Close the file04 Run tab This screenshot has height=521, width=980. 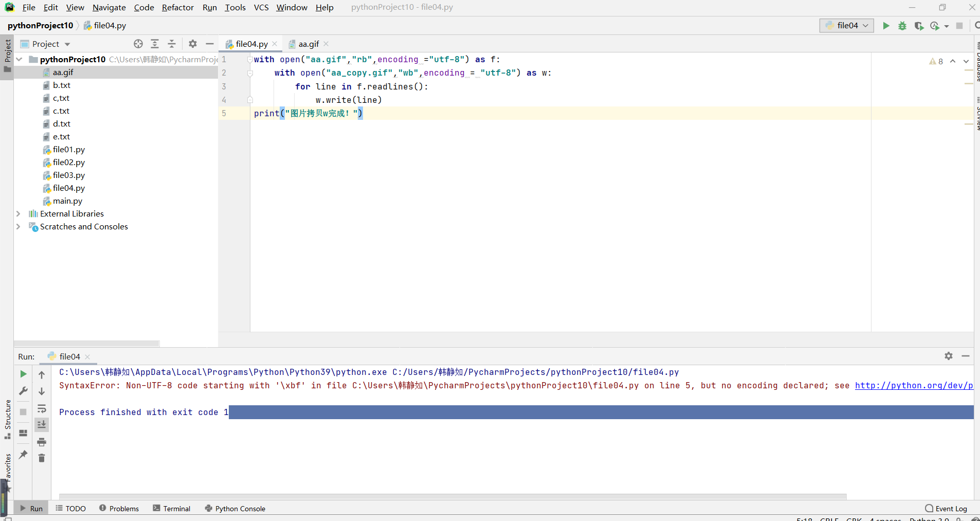(87, 357)
